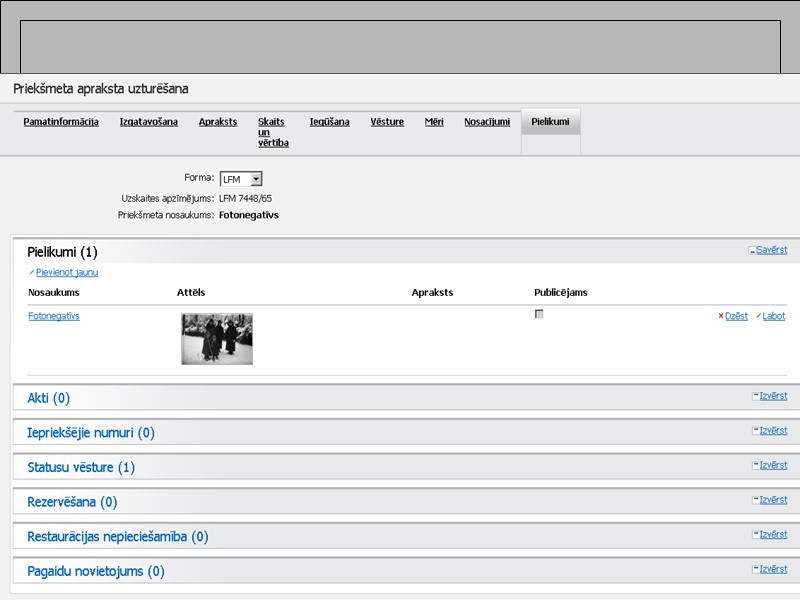
Task: Click the Pagaidu novietojums (0) heading
Action: click(96, 571)
